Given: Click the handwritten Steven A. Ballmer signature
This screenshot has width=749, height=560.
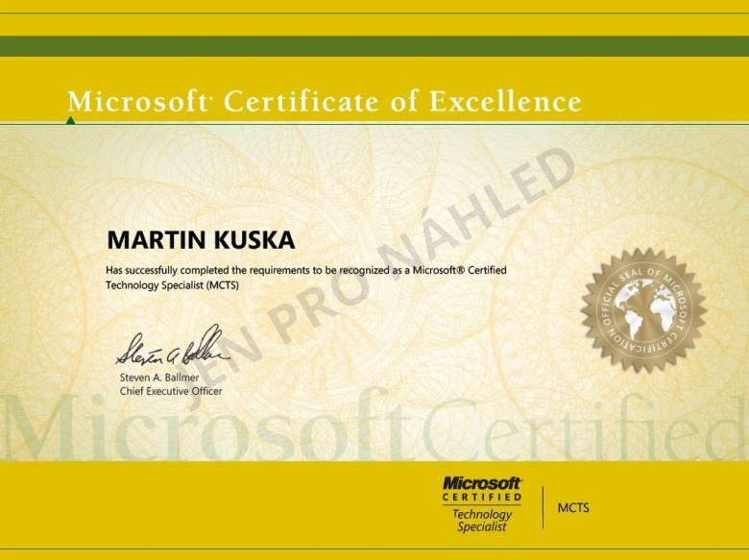Looking at the screenshot, I should coord(173,346).
